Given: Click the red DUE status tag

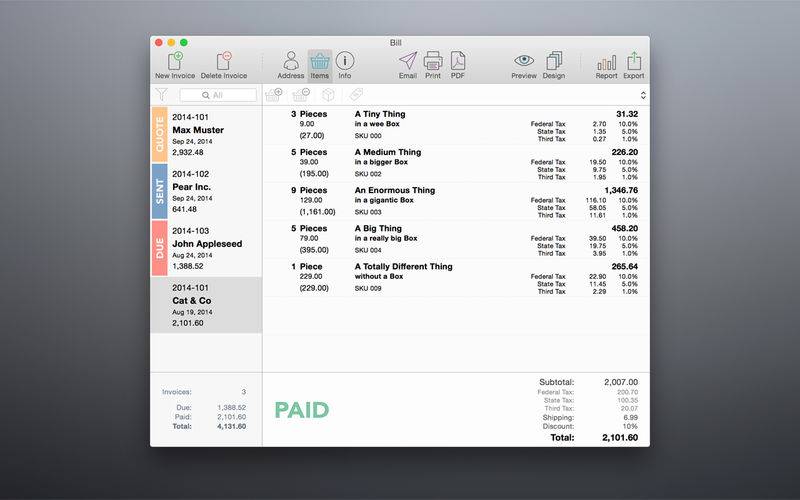Looking at the screenshot, I should pyautogui.click(x=160, y=248).
